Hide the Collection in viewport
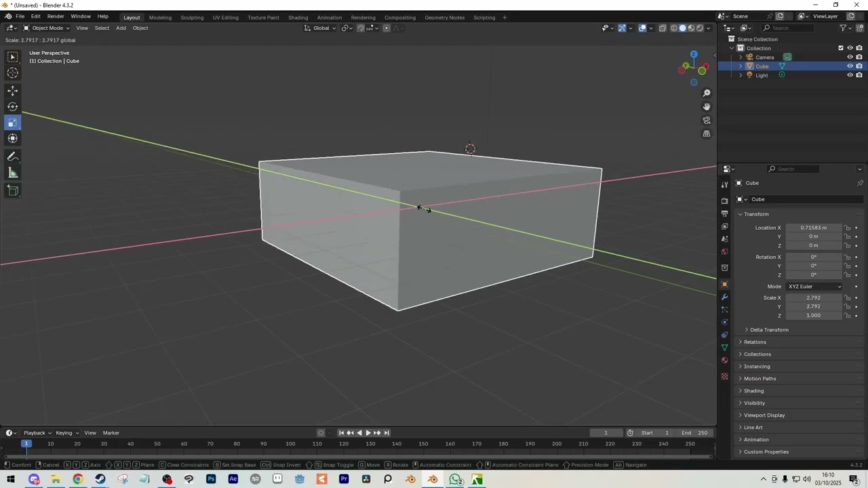The height and width of the screenshot is (488, 868). point(850,48)
